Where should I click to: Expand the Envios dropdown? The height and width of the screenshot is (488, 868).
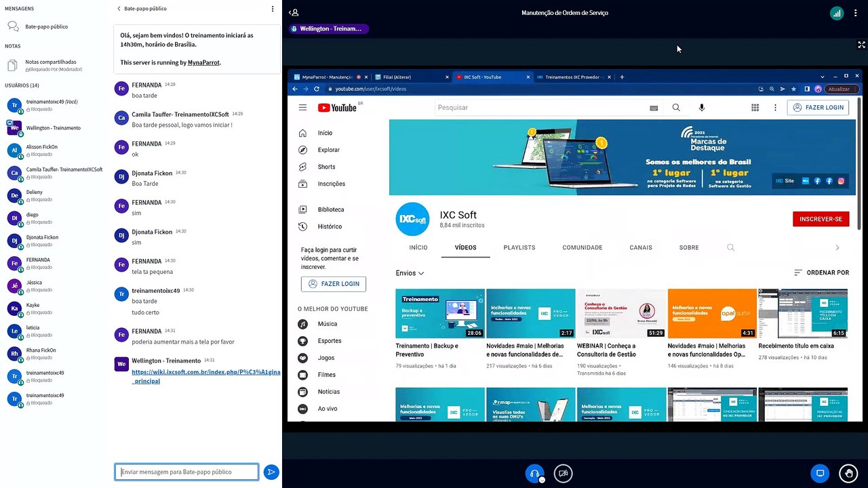click(410, 273)
